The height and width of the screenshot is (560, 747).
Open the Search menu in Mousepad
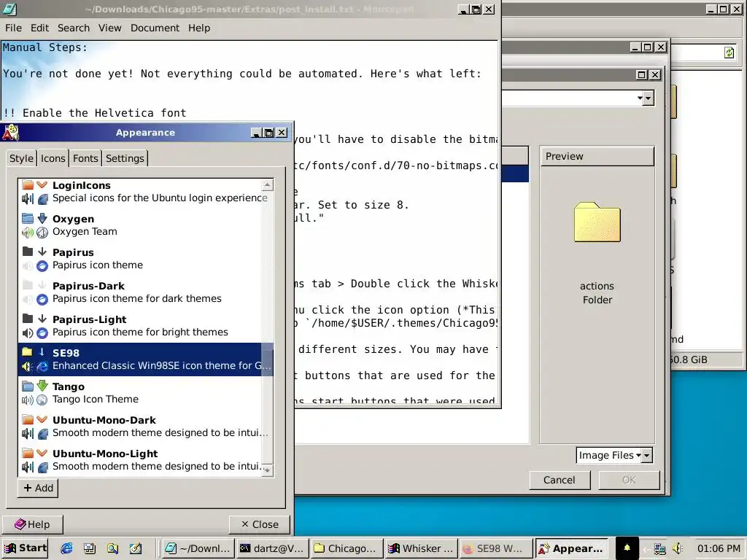pos(74,28)
